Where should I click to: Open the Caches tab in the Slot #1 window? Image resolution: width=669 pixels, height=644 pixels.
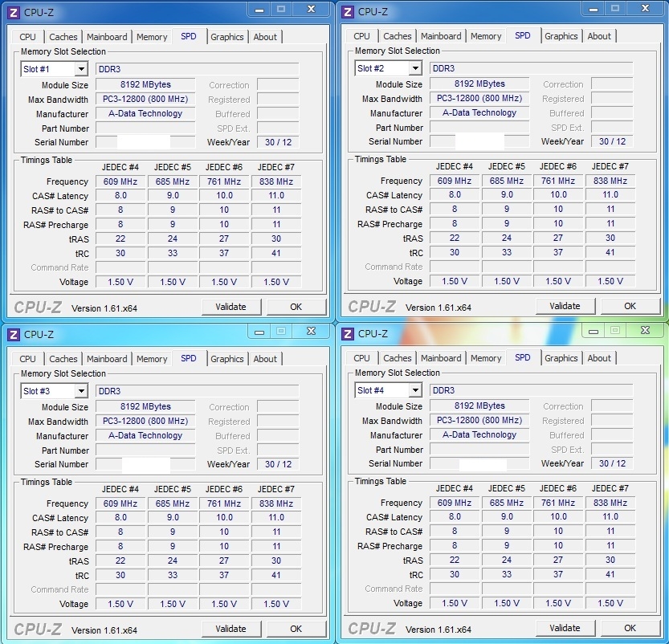click(63, 37)
